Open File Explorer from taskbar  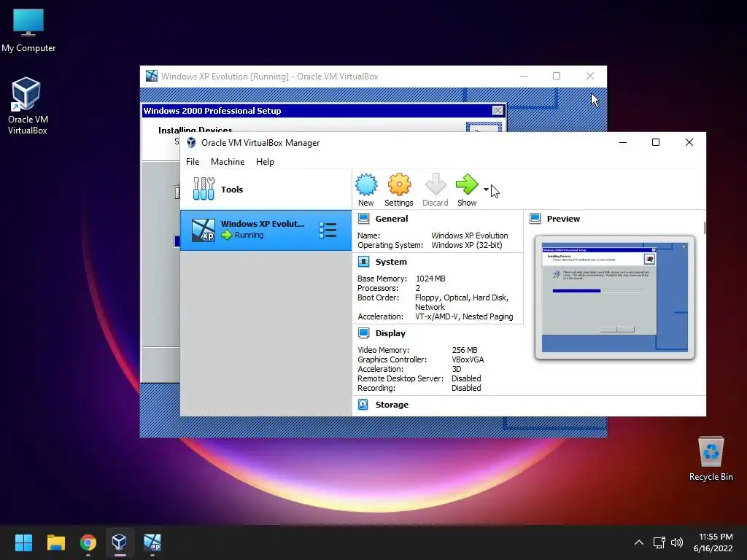coord(55,542)
